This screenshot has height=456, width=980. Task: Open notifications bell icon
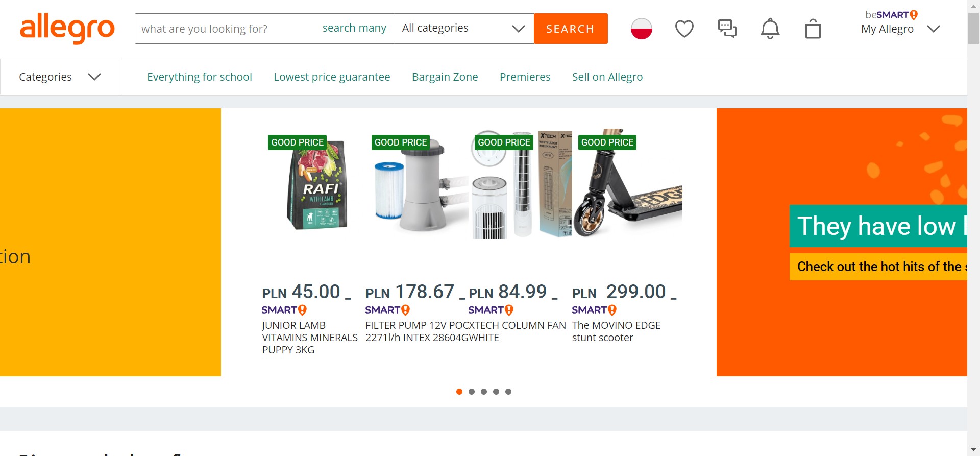point(770,29)
